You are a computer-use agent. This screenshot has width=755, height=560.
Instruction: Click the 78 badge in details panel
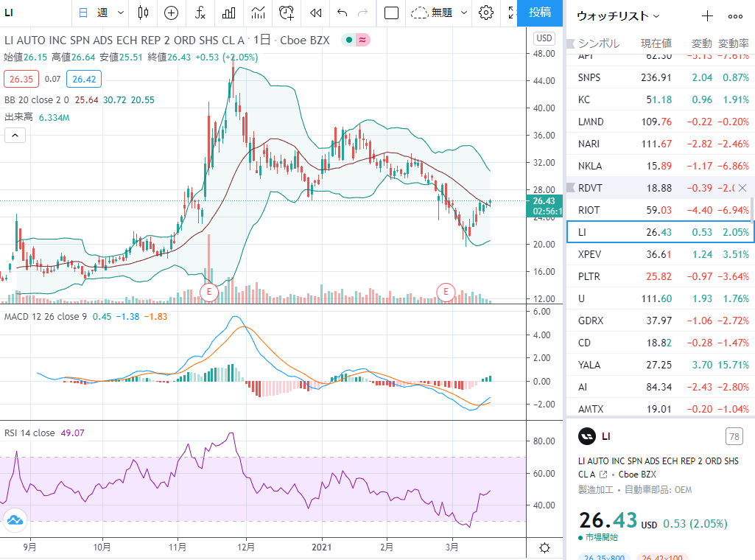tap(734, 436)
